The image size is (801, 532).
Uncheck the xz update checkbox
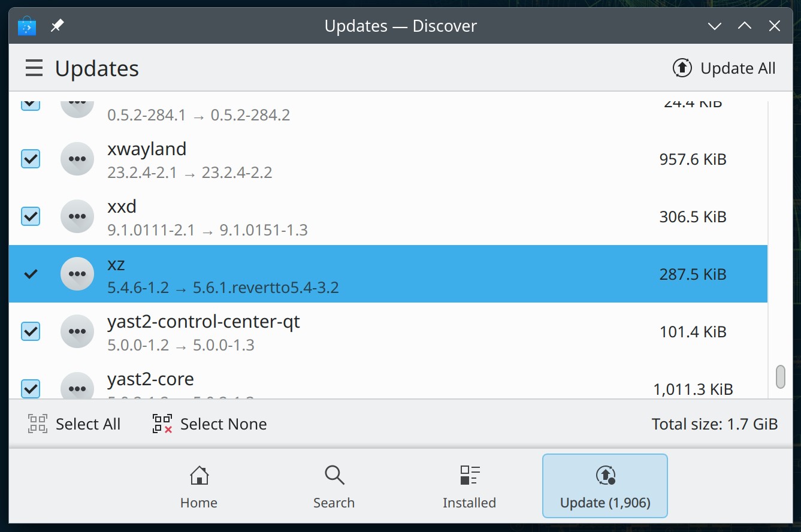tap(31, 274)
